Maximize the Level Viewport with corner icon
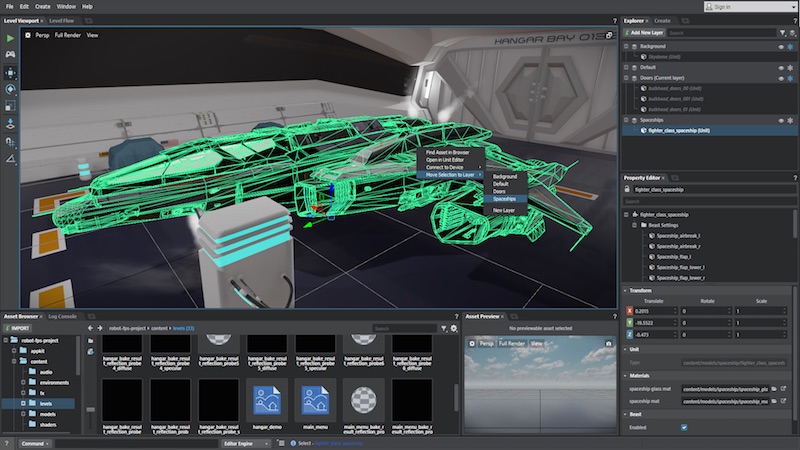 609,35
